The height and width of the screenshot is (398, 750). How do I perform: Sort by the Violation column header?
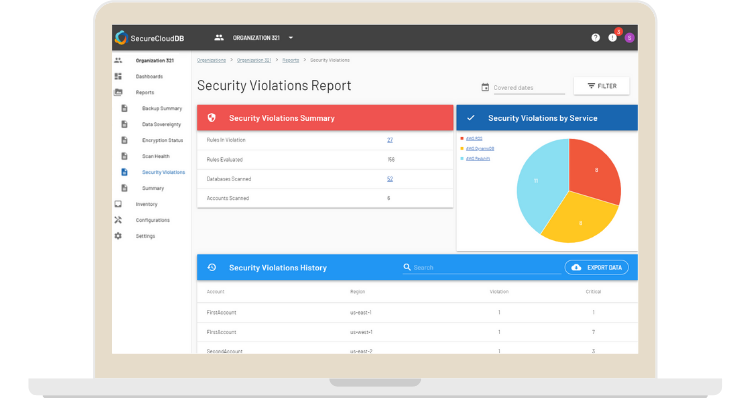click(x=499, y=291)
